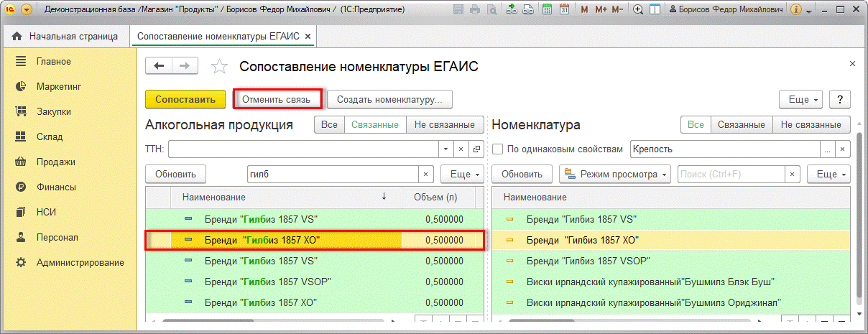Select Связанные filter under Алкогольная продукция

[375, 124]
